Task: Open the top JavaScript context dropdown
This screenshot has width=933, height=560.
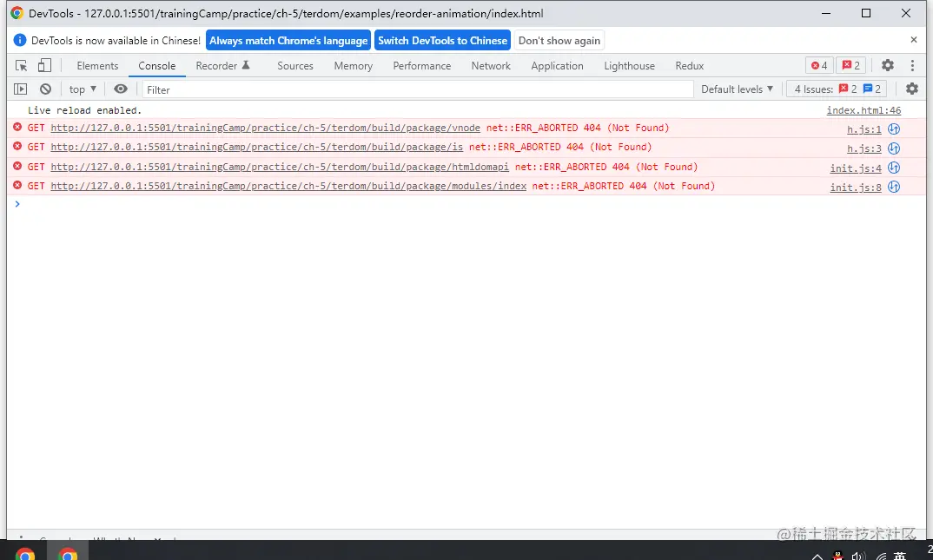Action: pos(83,89)
